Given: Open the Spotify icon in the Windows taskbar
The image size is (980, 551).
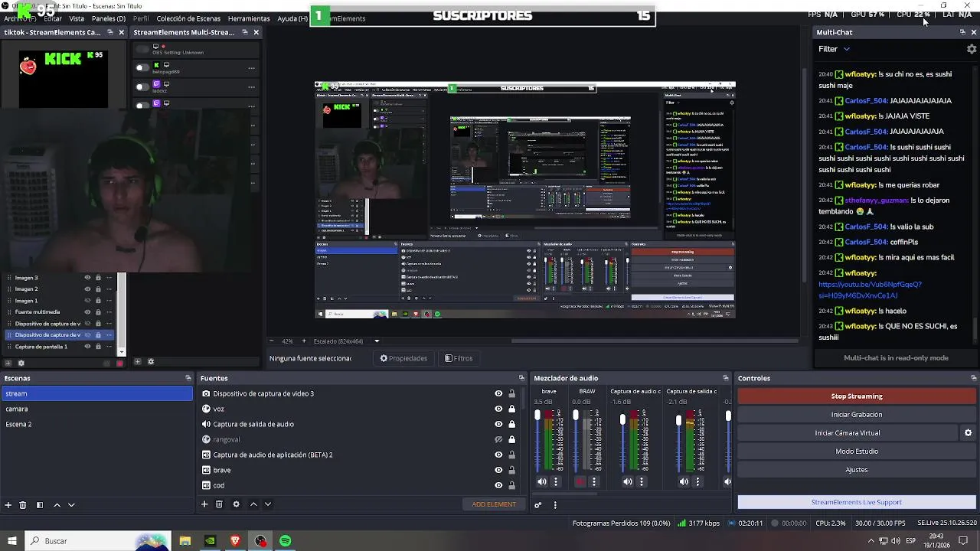Looking at the screenshot, I should click(x=286, y=541).
